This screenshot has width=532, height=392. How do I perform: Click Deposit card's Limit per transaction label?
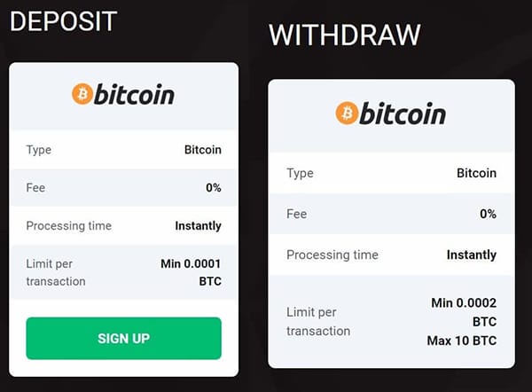tap(57, 272)
